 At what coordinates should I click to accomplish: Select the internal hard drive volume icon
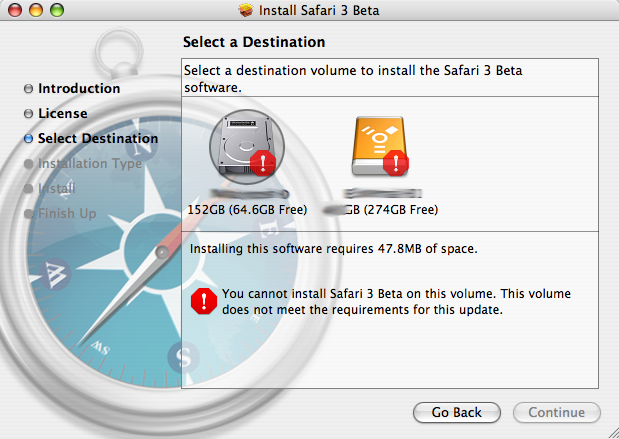click(247, 146)
